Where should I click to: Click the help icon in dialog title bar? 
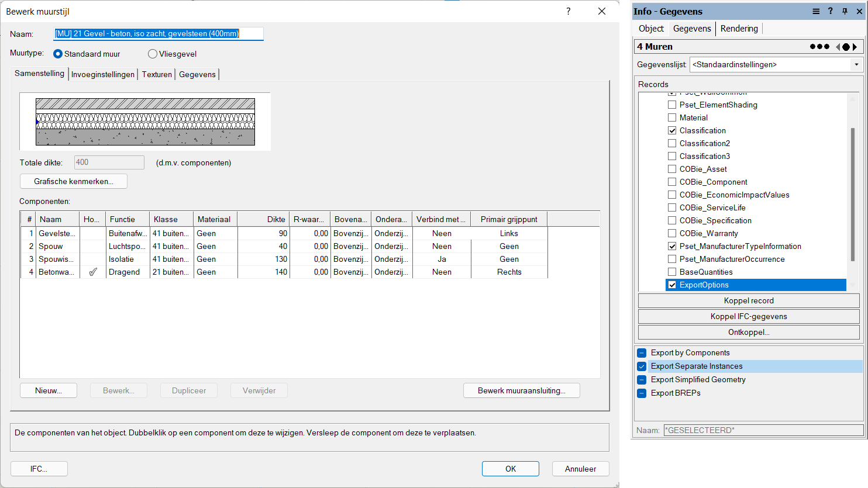[x=568, y=12]
